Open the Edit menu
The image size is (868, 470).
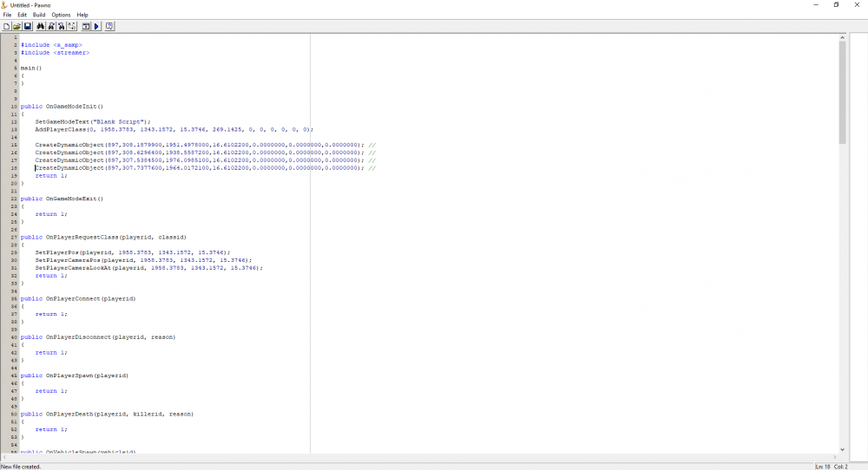23,15
